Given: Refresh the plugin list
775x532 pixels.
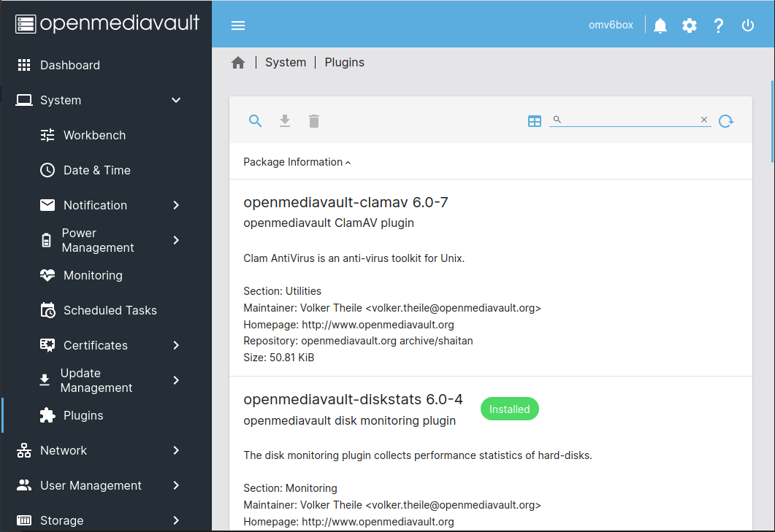Looking at the screenshot, I should 726,120.
